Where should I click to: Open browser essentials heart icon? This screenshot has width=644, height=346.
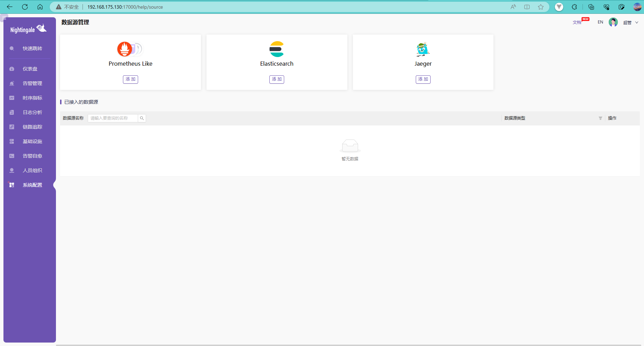[x=606, y=7]
